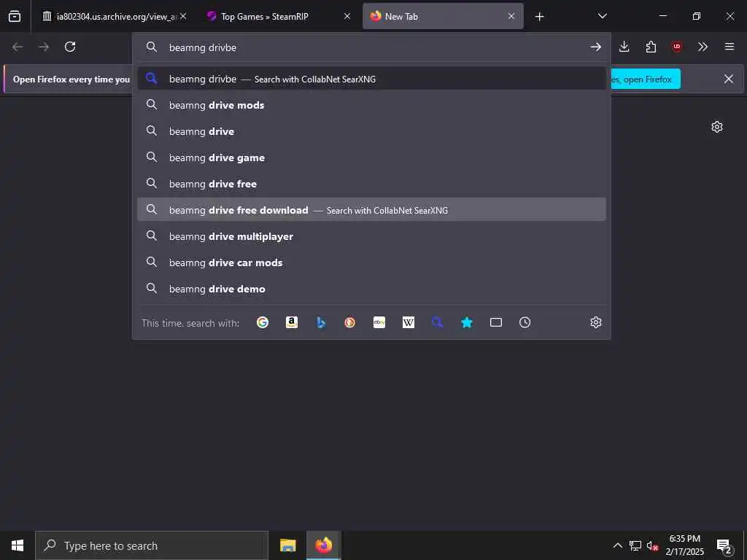
Task: Search this time with CollabNet SearXNG icon
Action: coord(438,322)
